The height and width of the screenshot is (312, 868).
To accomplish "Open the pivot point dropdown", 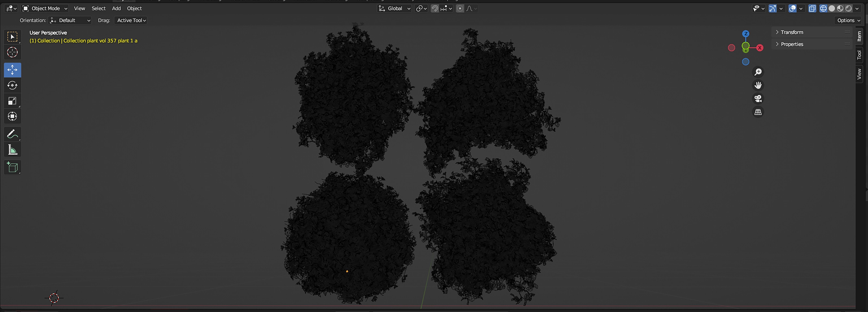I will [x=421, y=8].
